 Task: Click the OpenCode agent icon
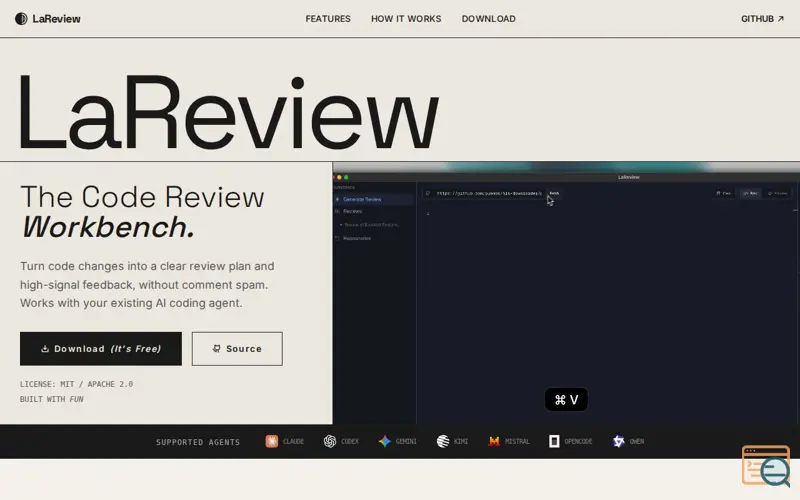click(554, 441)
